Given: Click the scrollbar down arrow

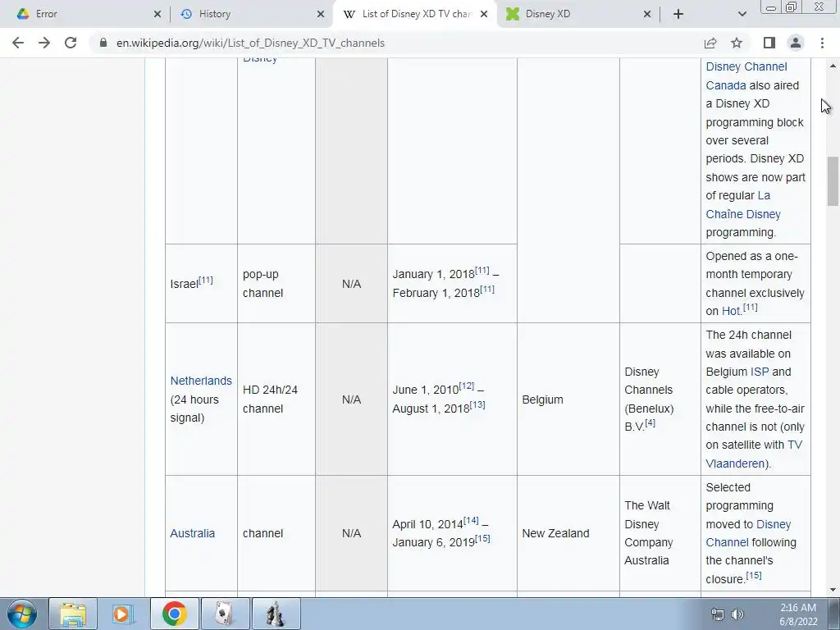Looking at the screenshot, I should click(833, 590).
